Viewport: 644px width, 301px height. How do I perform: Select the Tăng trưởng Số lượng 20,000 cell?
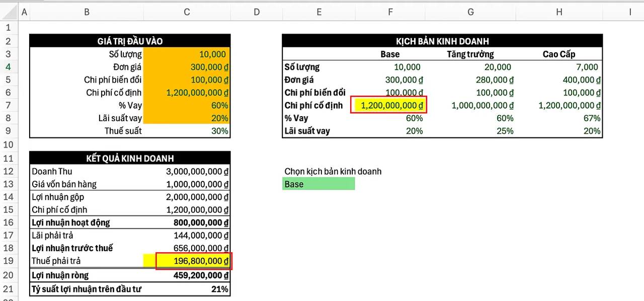click(470, 67)
